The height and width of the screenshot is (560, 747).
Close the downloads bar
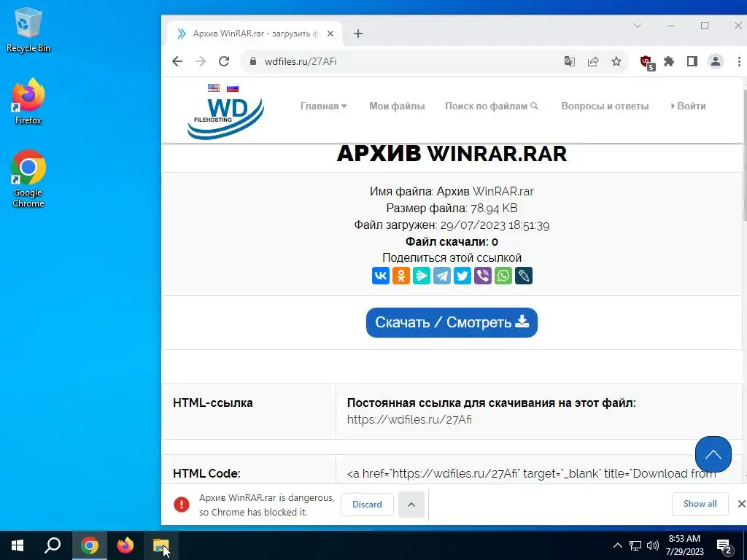(x=741, y=504)
